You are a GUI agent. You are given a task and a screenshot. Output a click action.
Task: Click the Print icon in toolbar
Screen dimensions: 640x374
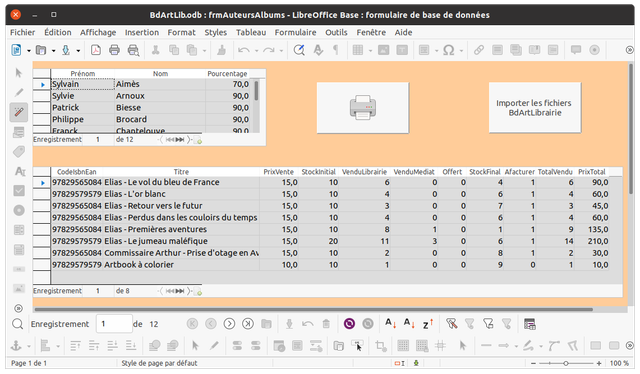[114, 50]
